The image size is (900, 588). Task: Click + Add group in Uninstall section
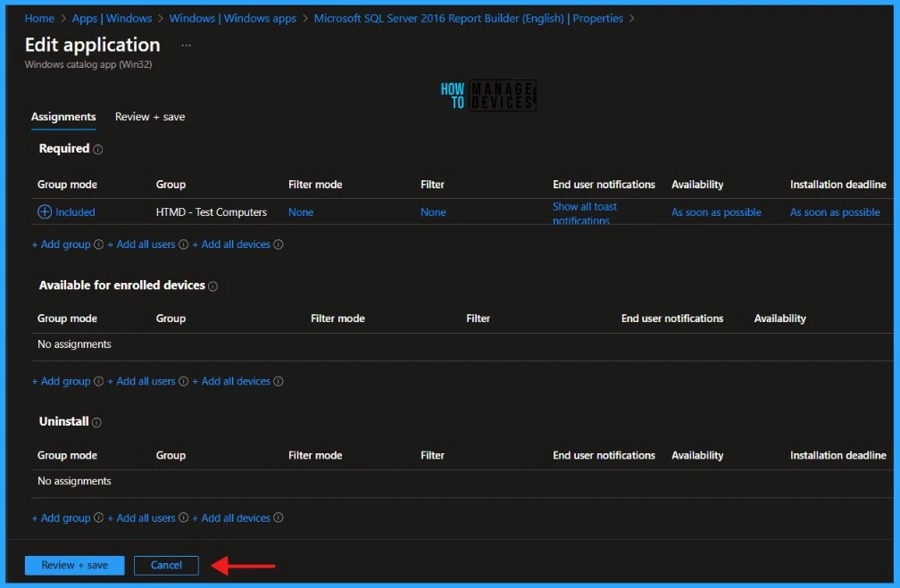click(61, 518)
